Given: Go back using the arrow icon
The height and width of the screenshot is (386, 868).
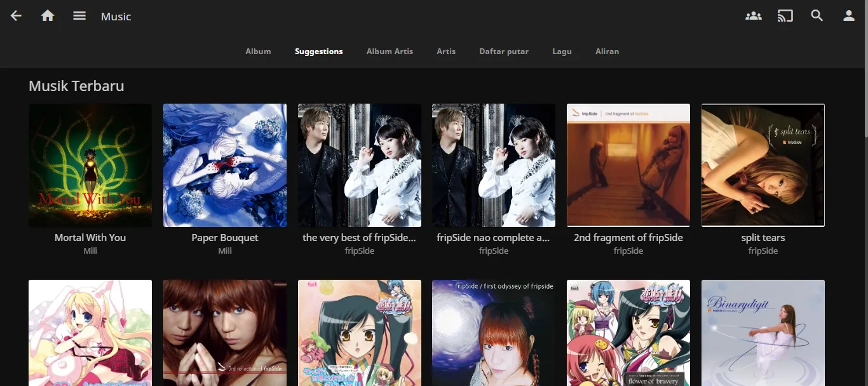Looking at the screenshot, I should [16, 16].
